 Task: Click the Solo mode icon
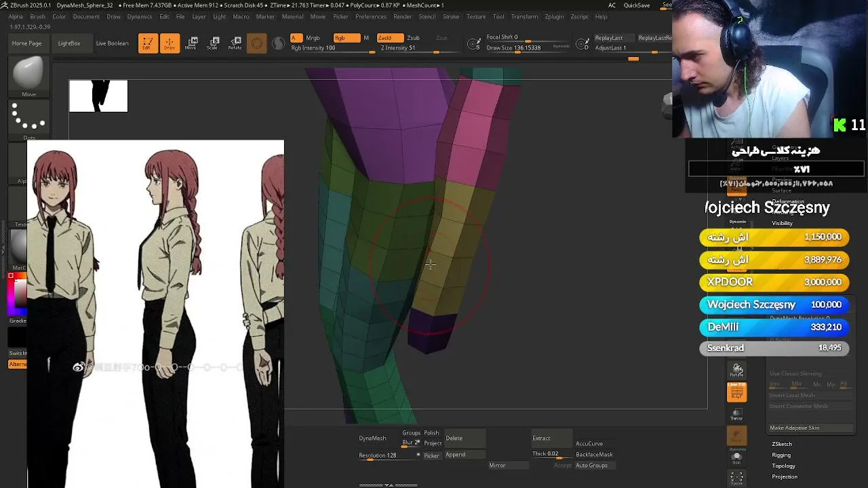pyautogui.click(x=737, y=459)
